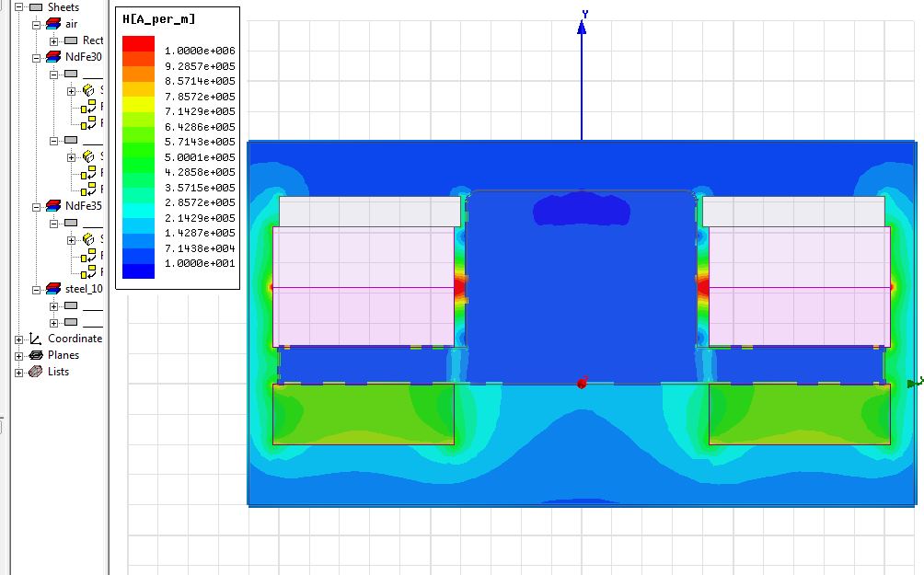
Task: Collapse the NdFe35 material node
Action: click(x=36, y=207)
